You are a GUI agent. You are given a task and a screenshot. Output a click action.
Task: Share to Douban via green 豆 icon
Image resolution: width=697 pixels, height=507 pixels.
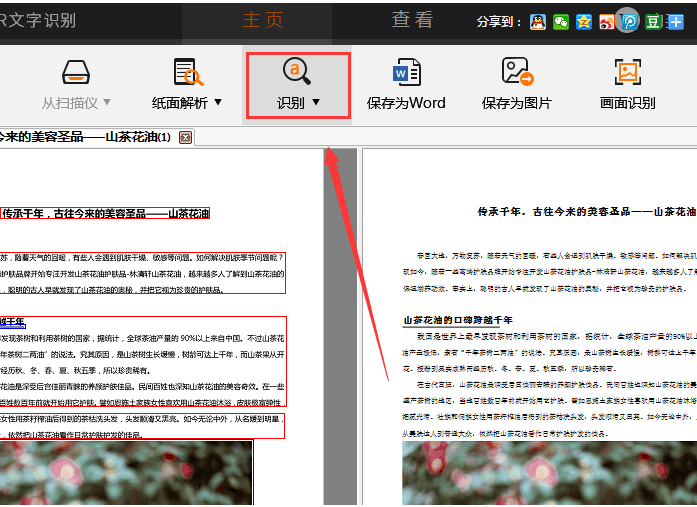[653, 21]
